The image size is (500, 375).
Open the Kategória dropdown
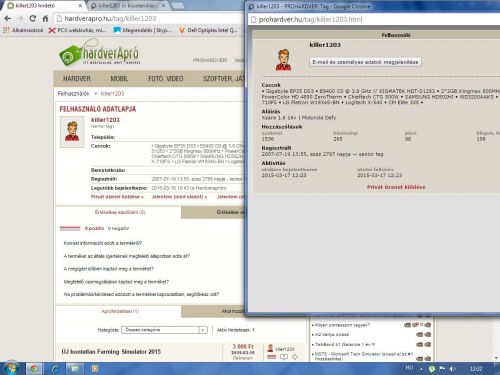click(x=164, y=330)
